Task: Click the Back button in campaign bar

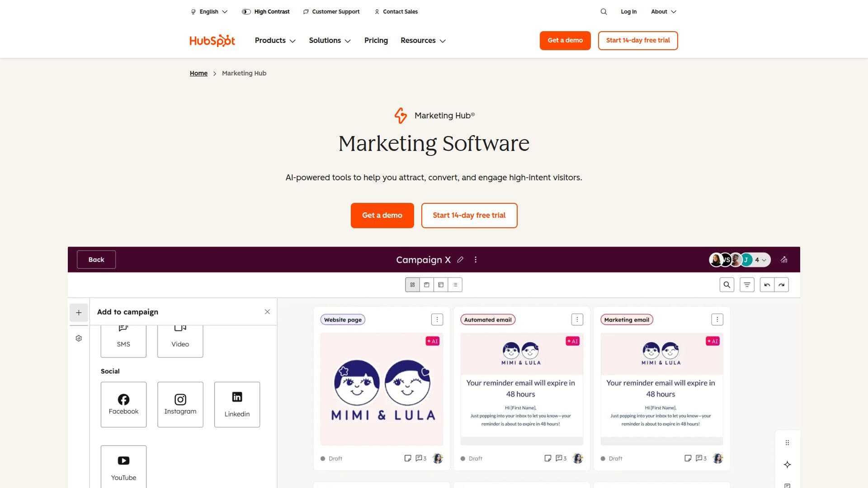Action: (x=96, y=260)
